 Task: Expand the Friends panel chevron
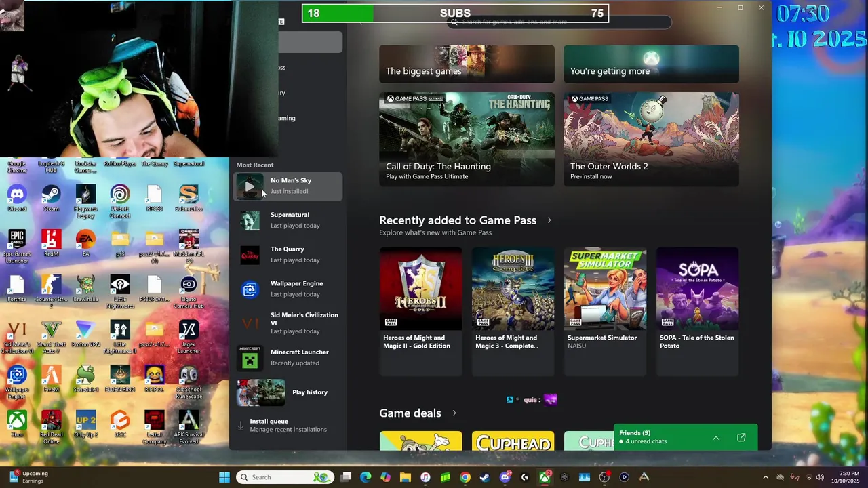tap(716, 438)
